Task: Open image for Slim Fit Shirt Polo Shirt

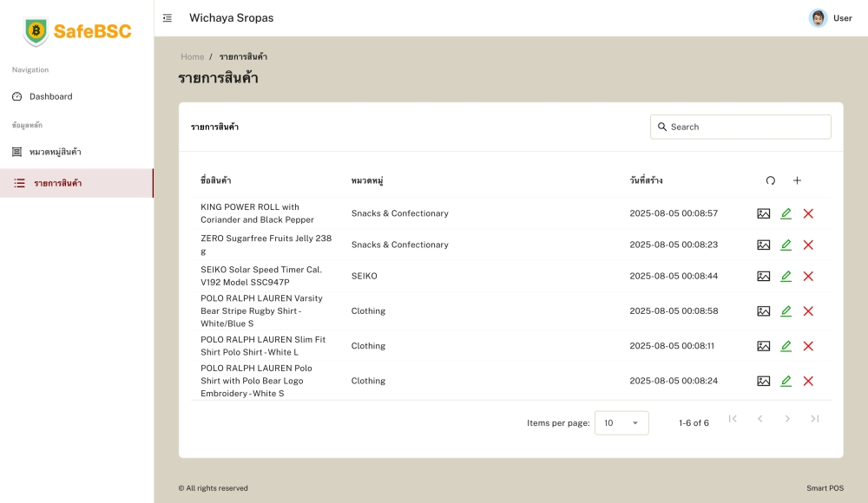Action: [763, 346]
